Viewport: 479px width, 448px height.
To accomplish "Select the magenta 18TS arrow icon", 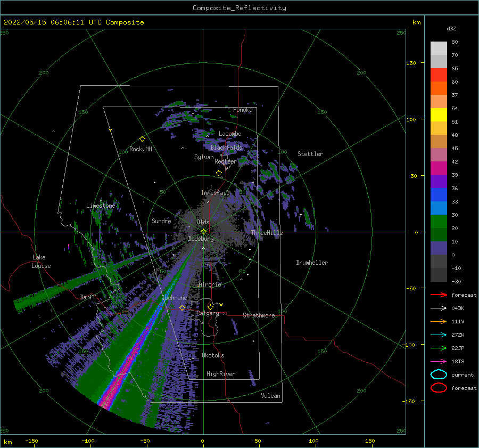I will tap(439, 362).
